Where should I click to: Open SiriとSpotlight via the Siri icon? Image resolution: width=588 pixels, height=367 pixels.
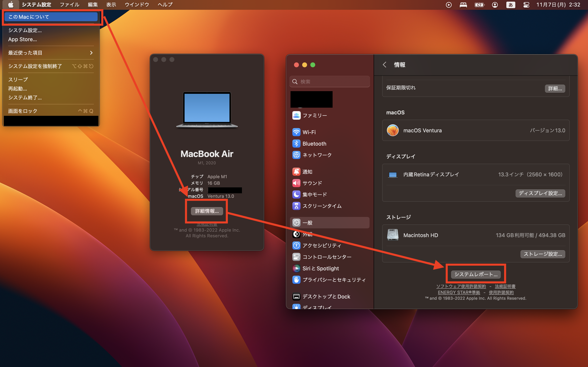(296, 268)
